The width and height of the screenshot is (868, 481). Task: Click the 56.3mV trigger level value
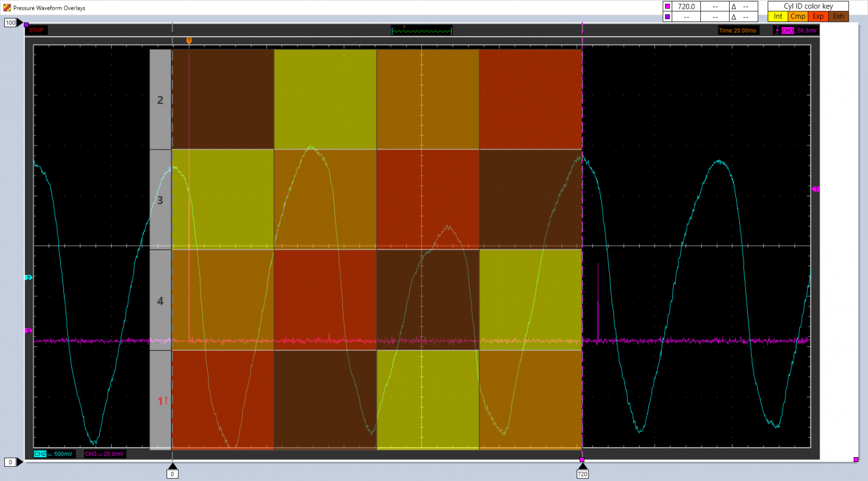pos(806,30)
